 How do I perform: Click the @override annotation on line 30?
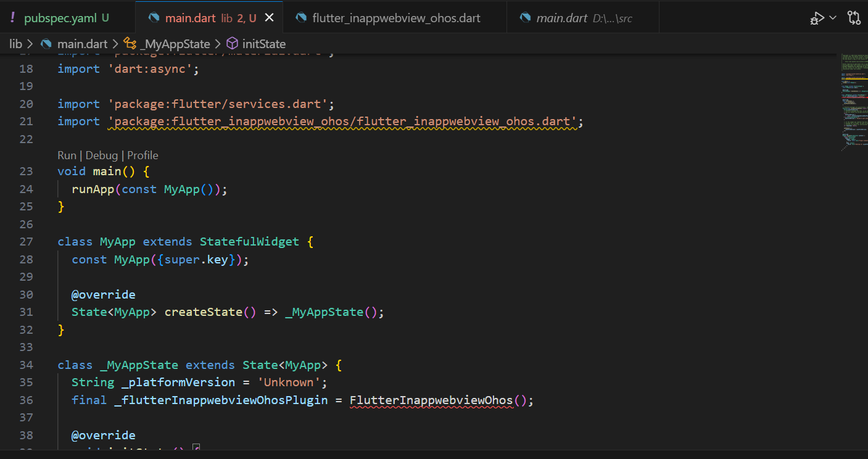click(104, 295)
